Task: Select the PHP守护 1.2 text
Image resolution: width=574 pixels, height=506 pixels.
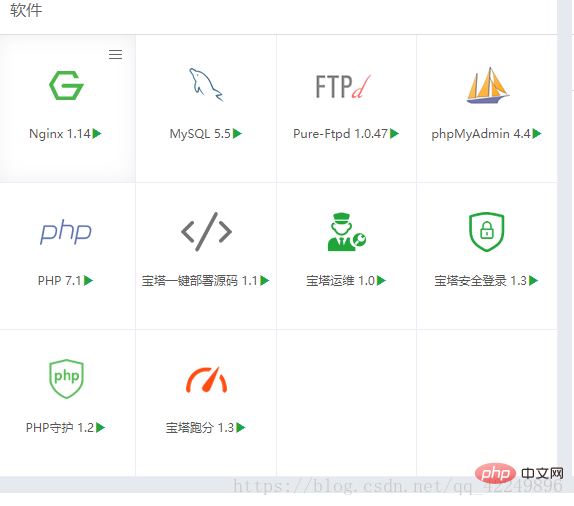Action: pyautogui.click(x=60, y=428)
